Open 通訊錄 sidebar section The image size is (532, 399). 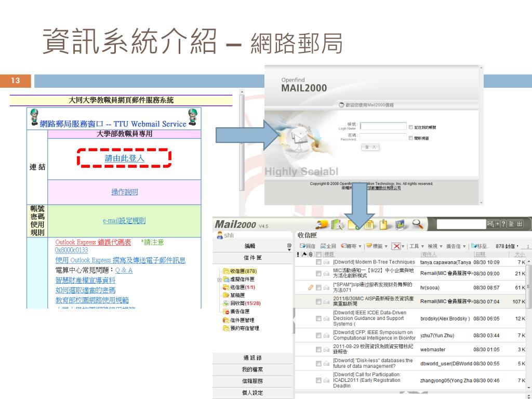coord(252,357)
